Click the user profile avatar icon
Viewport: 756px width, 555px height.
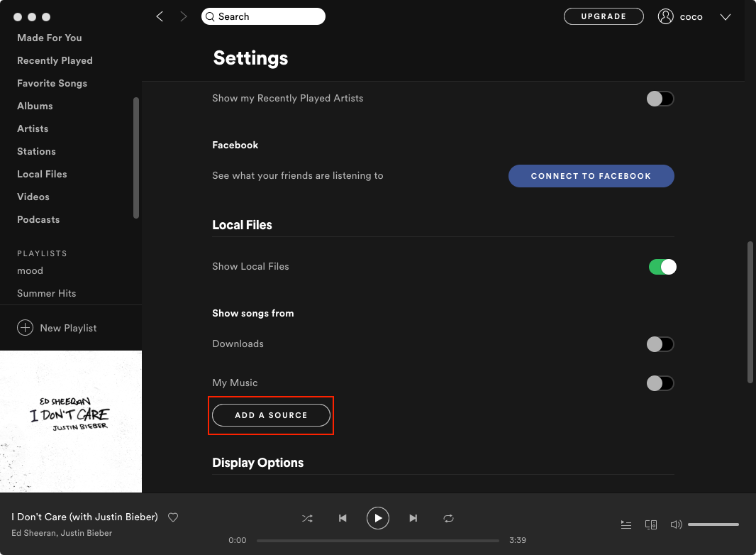tap(665, 16)
